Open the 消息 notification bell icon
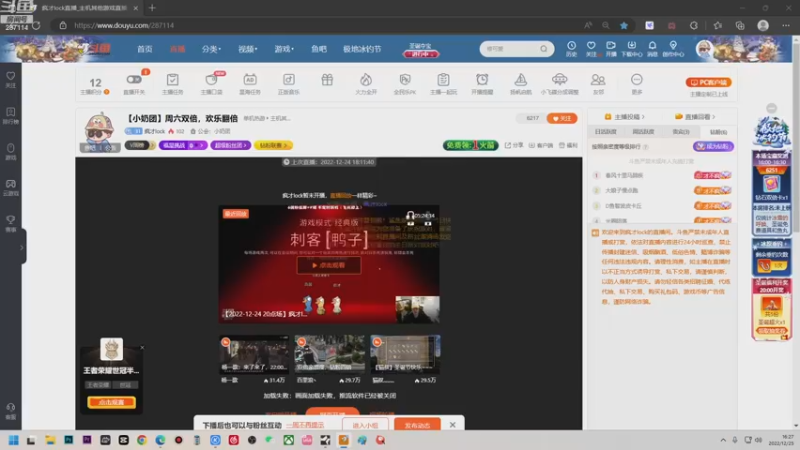Screen dimensions: 800x450 pyautogui.click(x=652, y=48)
